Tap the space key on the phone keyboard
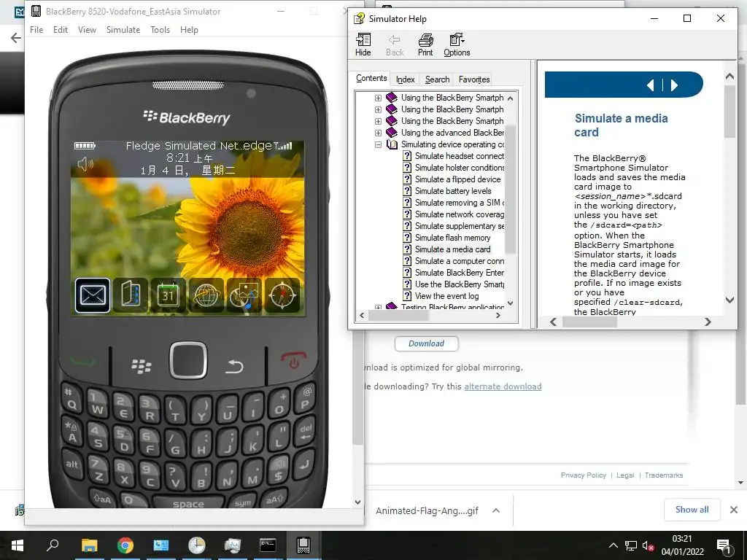 click(188, 503)
